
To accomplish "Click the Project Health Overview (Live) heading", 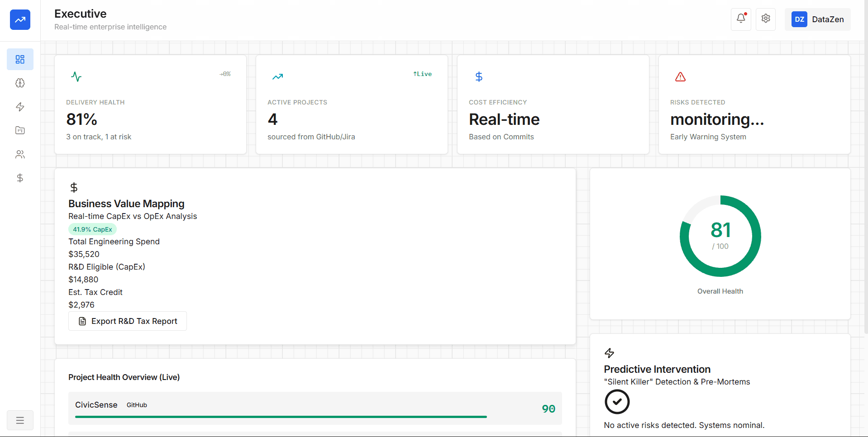I will point(124,377).
